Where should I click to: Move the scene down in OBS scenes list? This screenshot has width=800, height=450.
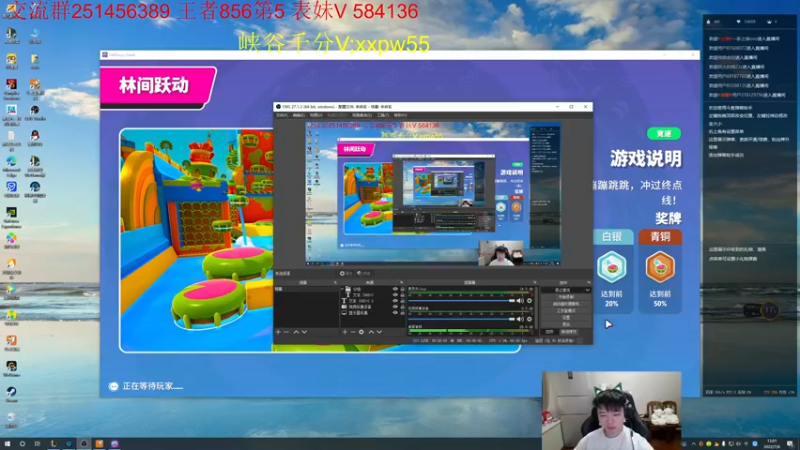pos(304,332)
